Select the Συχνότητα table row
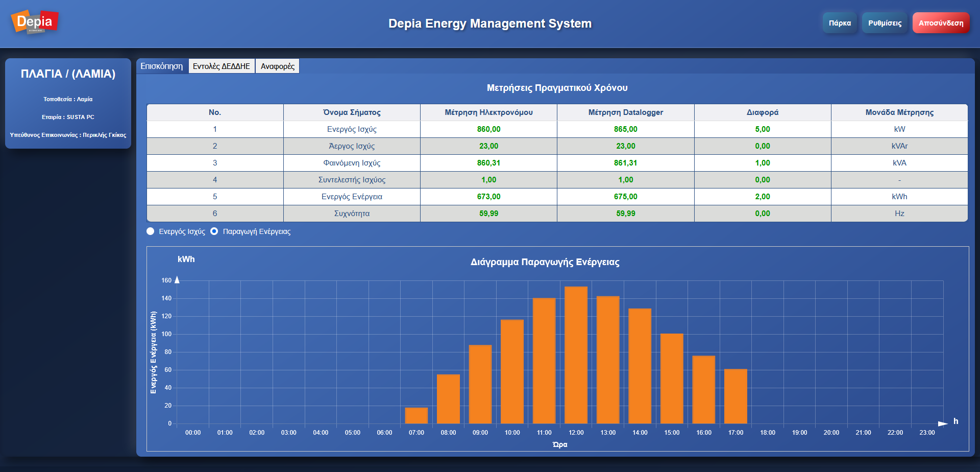980x472 pixels. coord(352,214)
